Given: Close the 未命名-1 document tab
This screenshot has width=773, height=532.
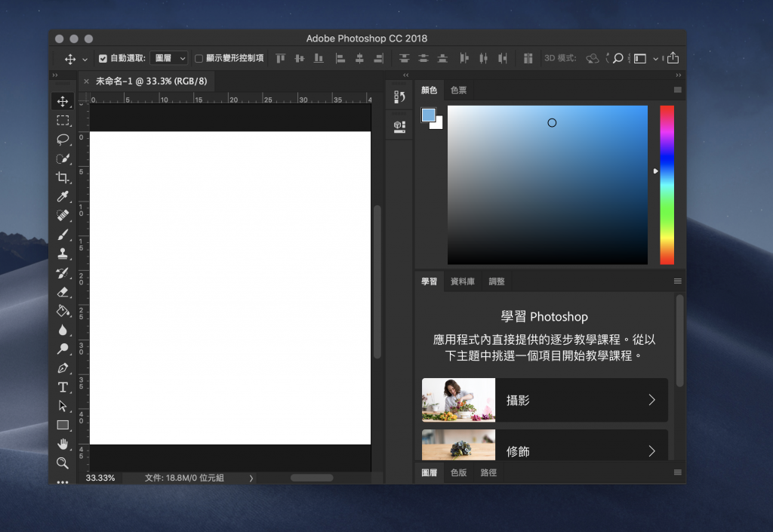Looking at the screenshot, I should 86,81.
